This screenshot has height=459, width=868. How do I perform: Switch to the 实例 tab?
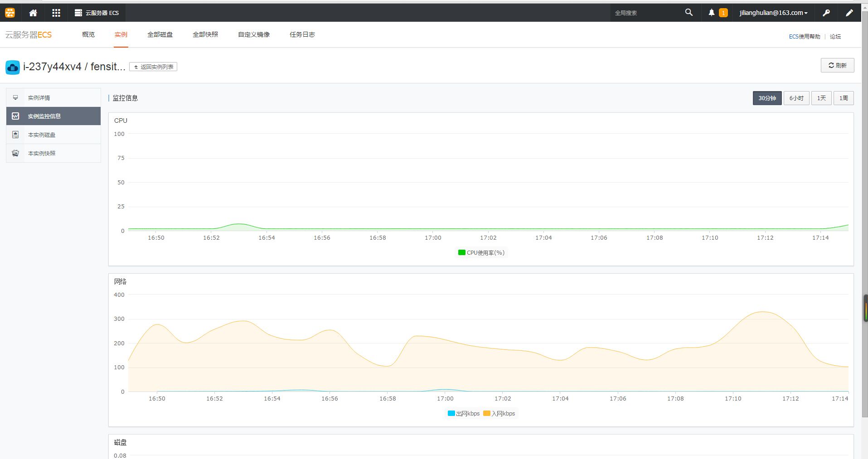coord(121,34)
